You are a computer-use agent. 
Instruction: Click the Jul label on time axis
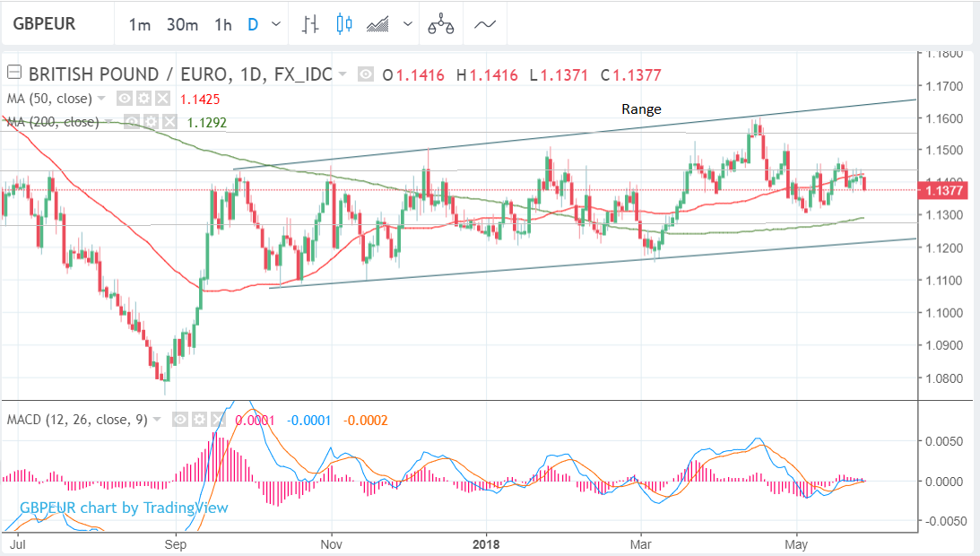(x=18, y=544)
